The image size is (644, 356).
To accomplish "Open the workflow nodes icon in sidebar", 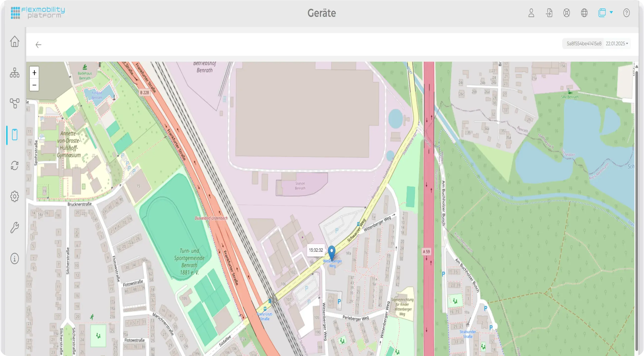I will coord(15,103).
